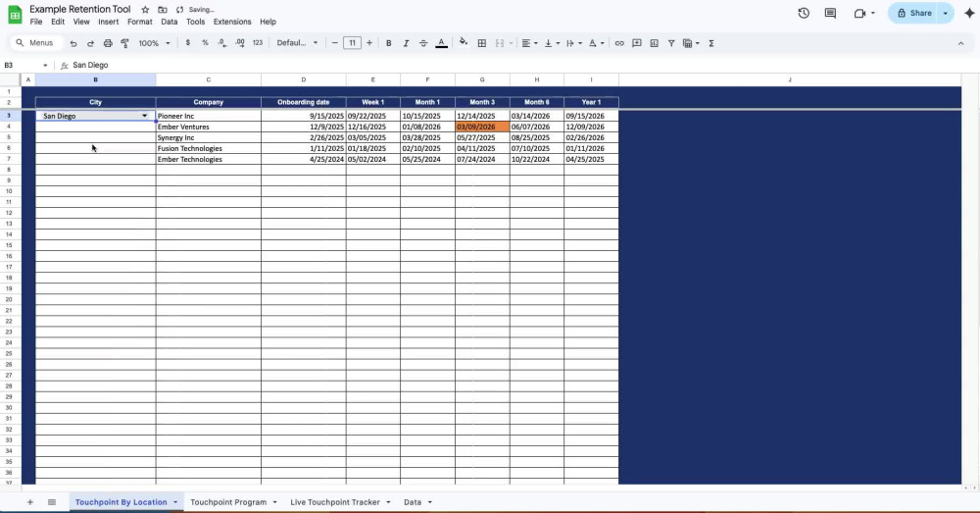Click the Name Box showing B3
Screen dimensions: 980x513
pos(25,65)
